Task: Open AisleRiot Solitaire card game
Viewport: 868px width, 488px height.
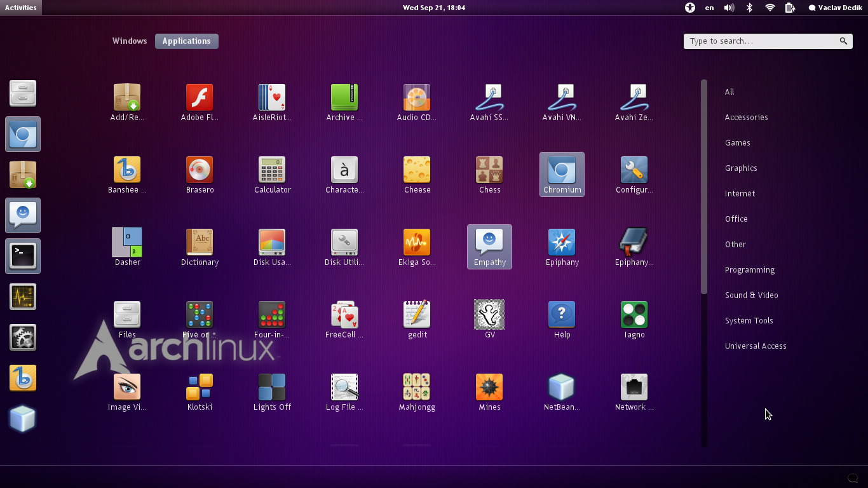Action: click(x=272, y=102)
